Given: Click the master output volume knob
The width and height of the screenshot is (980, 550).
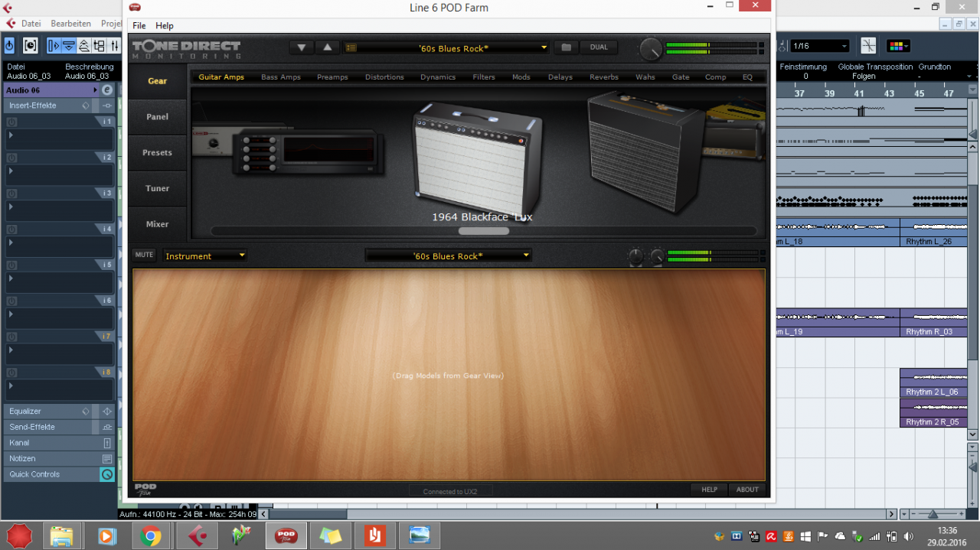Looking at the screenshot, I should (x=650, y=49).
